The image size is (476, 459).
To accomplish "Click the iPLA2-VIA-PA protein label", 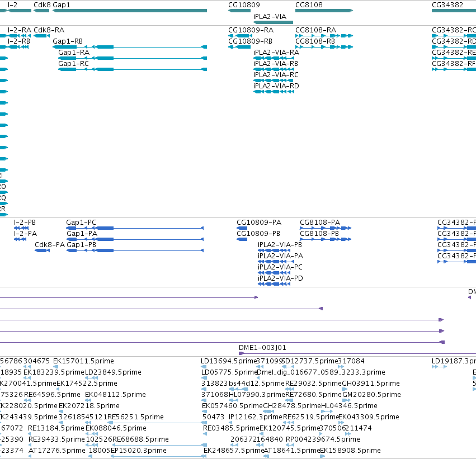I will coord(280,256).
